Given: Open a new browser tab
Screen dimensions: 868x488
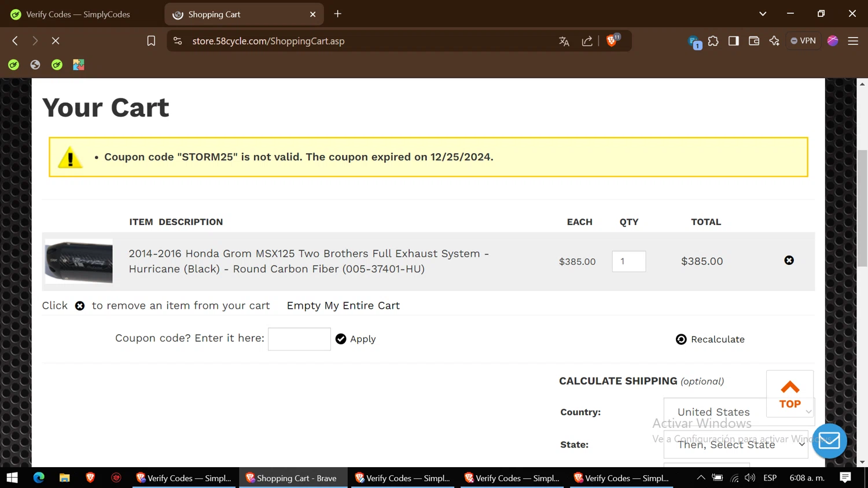Looking at the screenshot, I should pyautogui.click(x=338, y=14).
